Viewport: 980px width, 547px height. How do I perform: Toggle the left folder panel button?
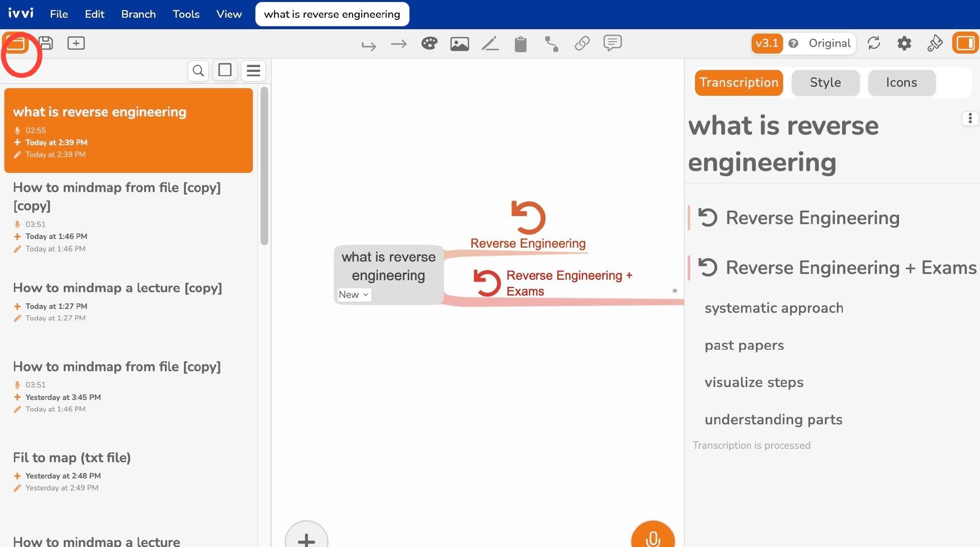tap(15, 43)
